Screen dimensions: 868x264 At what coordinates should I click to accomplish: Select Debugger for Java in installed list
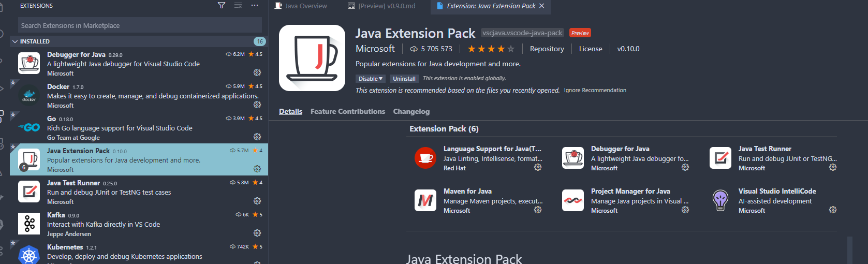(139, 63)
